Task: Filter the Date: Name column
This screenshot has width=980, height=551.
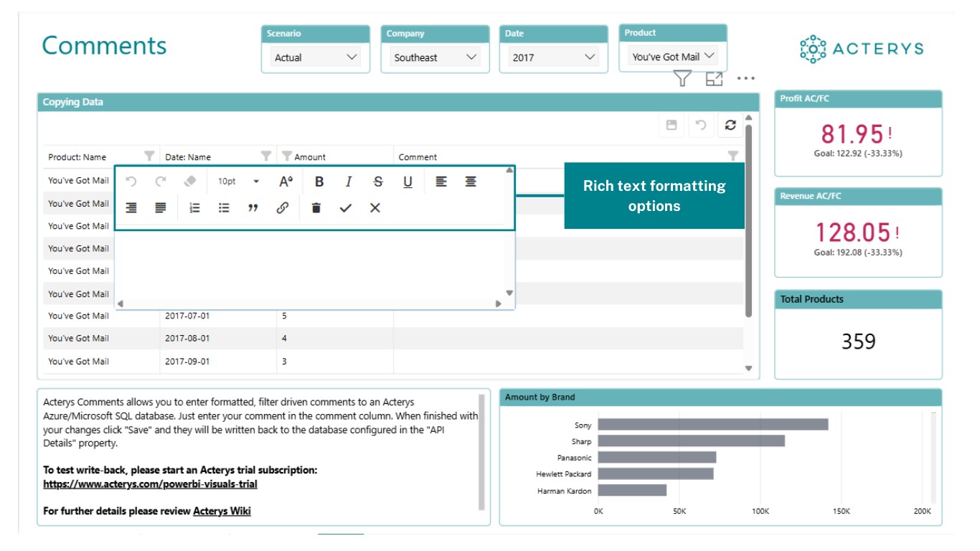Action: 266,156
